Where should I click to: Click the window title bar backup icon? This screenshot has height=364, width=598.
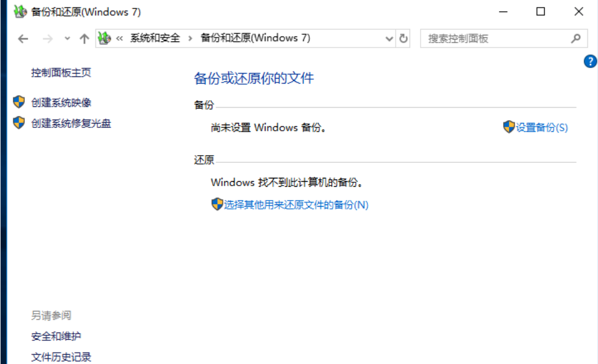point(20,12)
